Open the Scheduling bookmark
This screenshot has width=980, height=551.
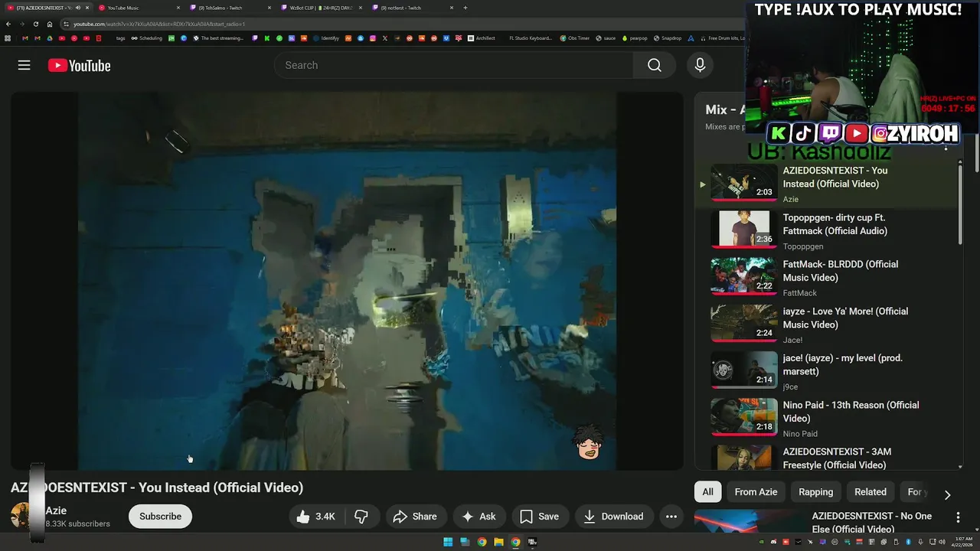coord(146,38)
